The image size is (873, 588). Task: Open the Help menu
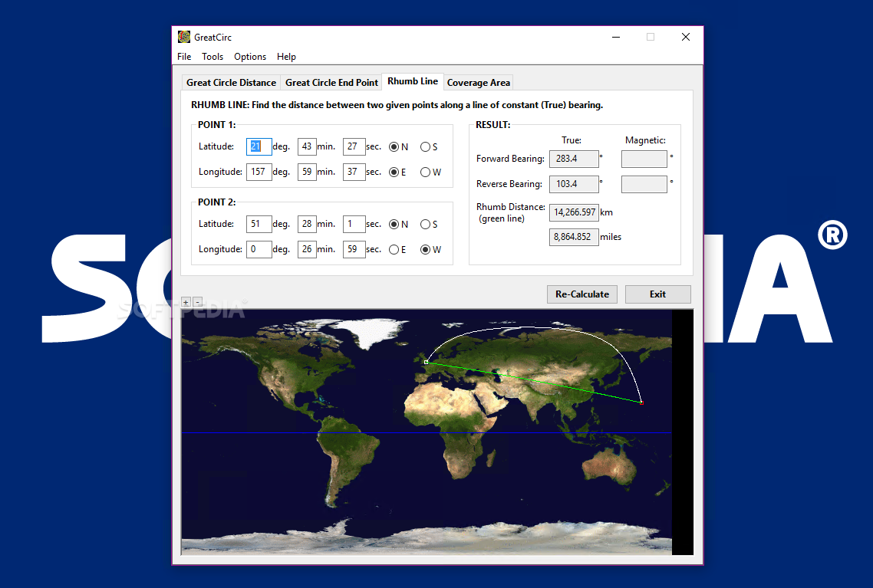click(286, 57)
